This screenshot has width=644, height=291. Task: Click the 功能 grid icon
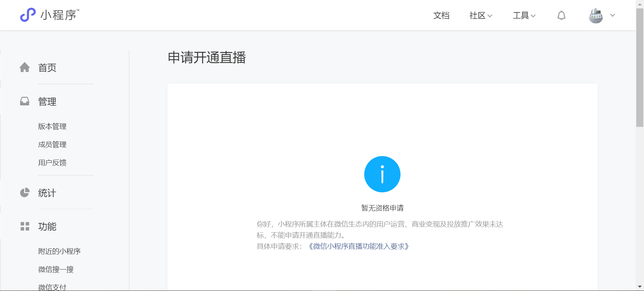coord(25,226)
